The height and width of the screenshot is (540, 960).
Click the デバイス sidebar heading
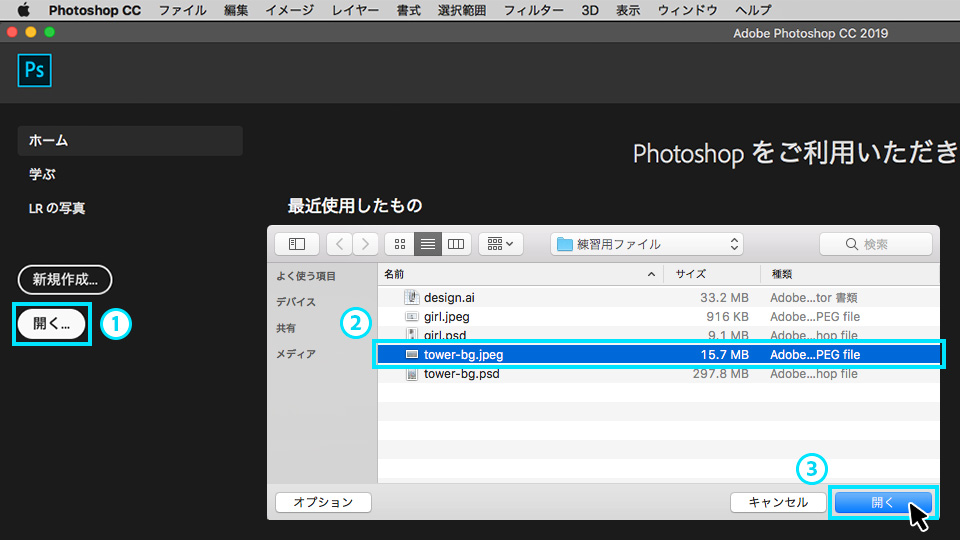click(x=296, y=302)
